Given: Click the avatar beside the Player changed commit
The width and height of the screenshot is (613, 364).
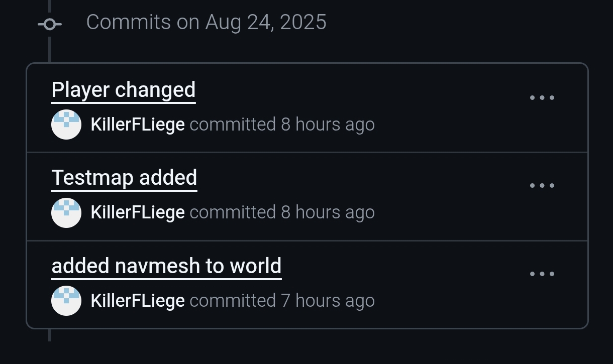Looking at the screenshot, I should (66, 125).
